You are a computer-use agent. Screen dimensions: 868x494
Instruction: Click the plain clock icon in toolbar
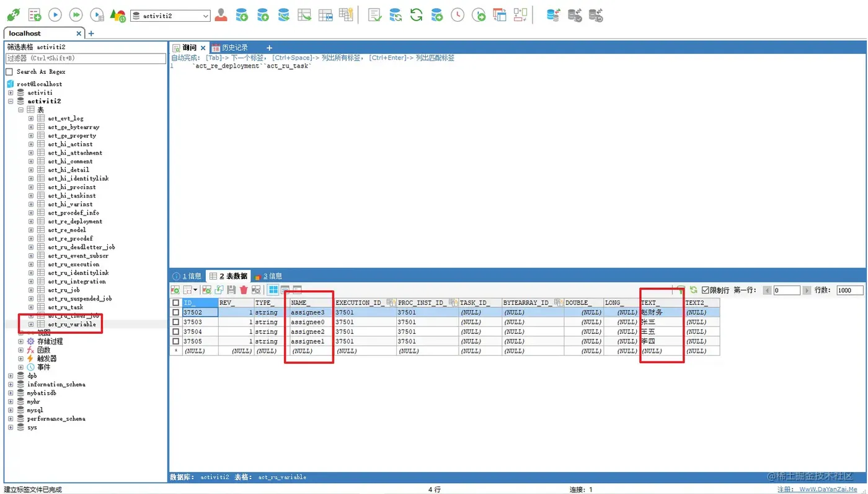pos(458,15)
